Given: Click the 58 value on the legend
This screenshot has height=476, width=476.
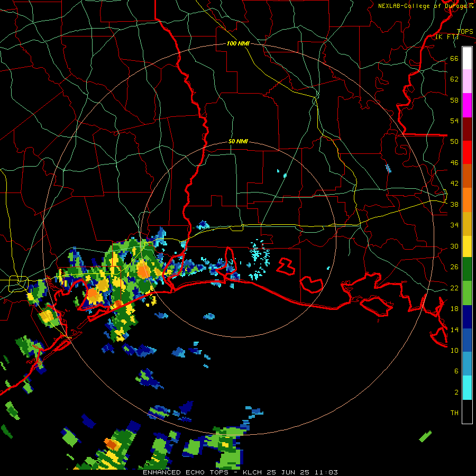Looking at the screenshot, I should click(x=454, y=100).
